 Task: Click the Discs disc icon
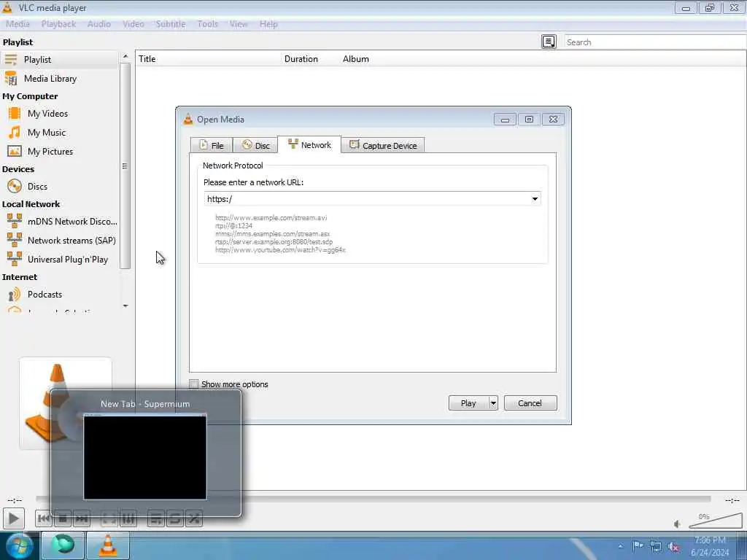coord(15,186)
